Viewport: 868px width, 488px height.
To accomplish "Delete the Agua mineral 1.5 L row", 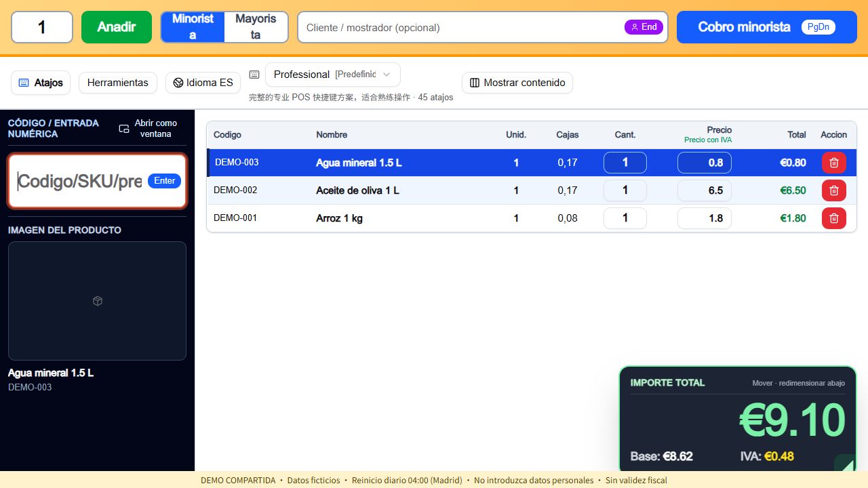I will pos(833,163).
